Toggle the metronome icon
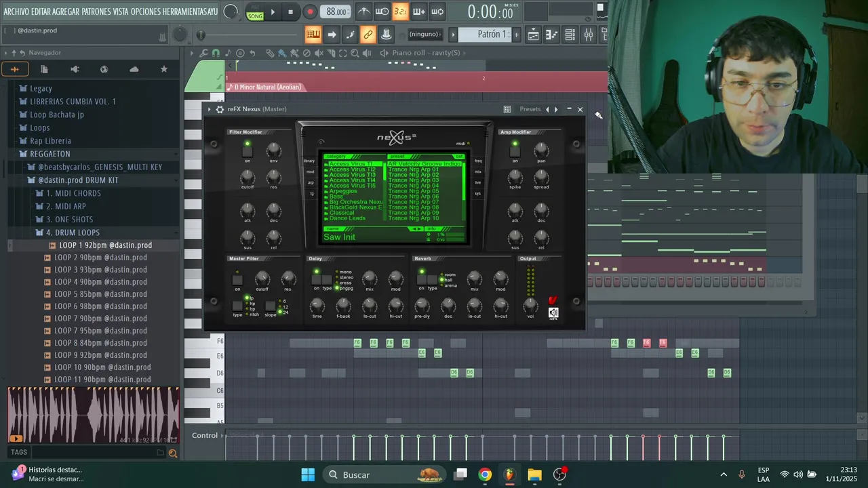This screenshot has width=868, height=488. point(364,12)
